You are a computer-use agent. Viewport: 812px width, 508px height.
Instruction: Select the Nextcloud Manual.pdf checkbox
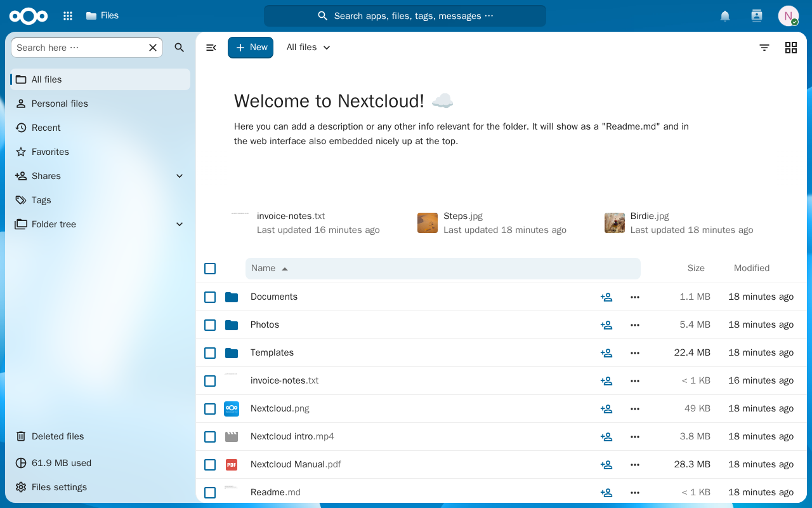pyautogui.click(x=210, y=465)
